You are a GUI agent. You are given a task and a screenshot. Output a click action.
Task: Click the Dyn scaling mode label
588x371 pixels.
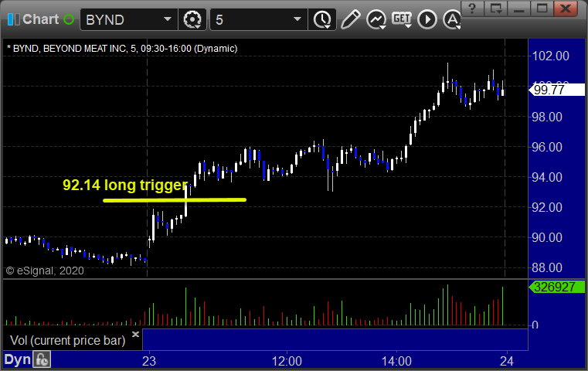[x=17, y=359]
